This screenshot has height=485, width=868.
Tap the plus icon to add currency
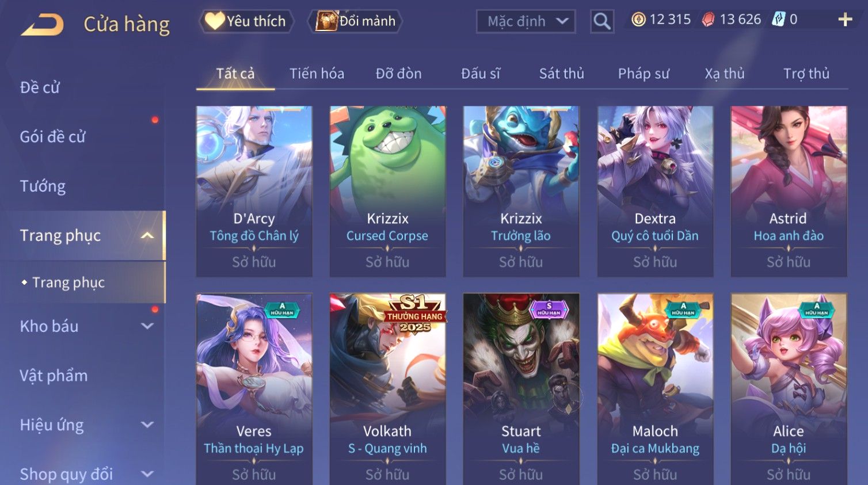point(845,20)
